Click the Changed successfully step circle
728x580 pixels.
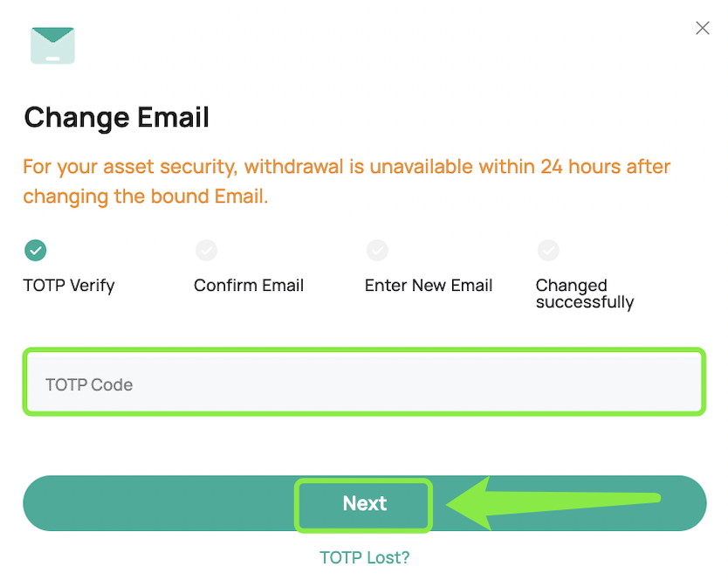click(548, 250)
